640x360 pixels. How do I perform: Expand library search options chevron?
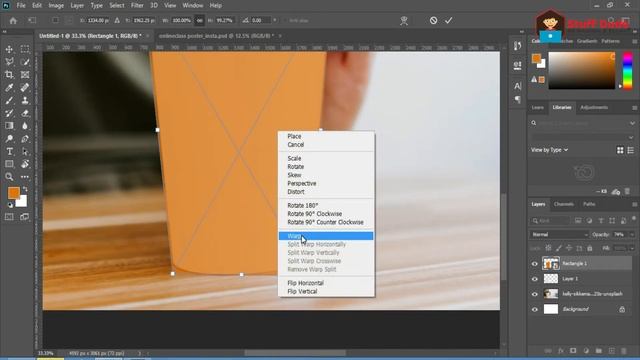coord(632,123)
